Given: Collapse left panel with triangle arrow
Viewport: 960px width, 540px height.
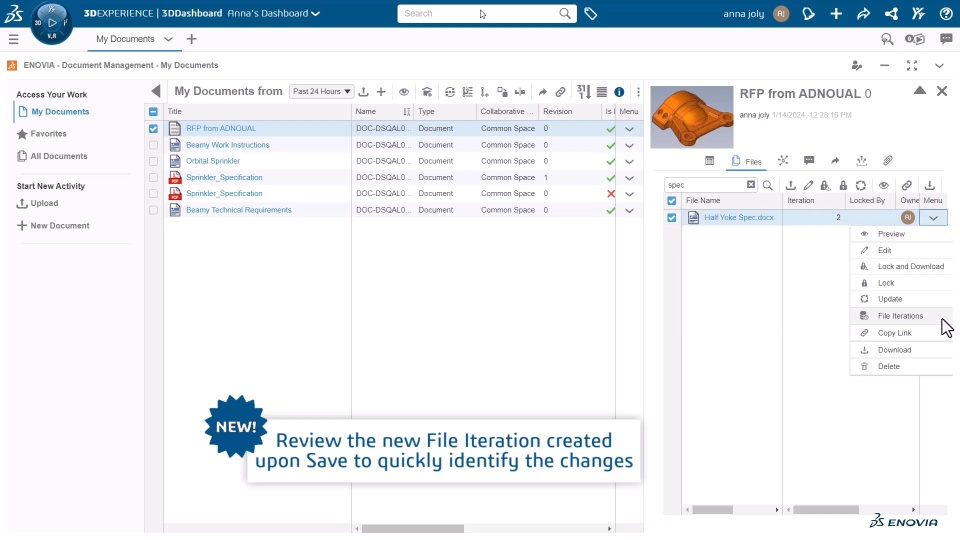Looking at the screenshot, I should coord(156,91).
